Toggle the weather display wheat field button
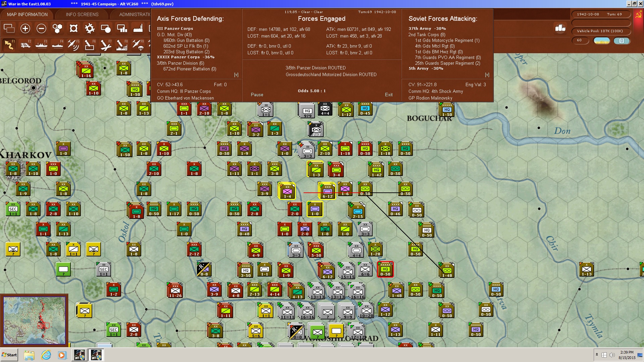 pyautogui.click(x=601, y=41)
